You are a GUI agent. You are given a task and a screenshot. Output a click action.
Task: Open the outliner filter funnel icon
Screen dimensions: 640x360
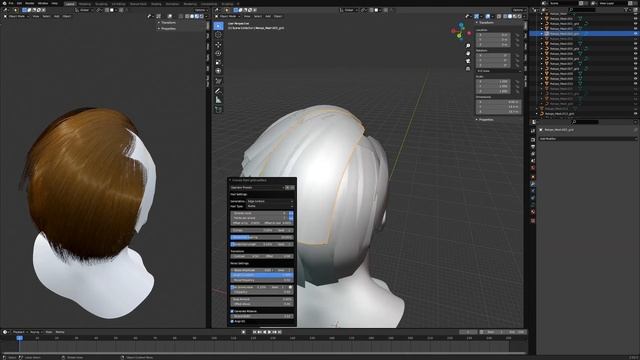[x=627, y=9]
